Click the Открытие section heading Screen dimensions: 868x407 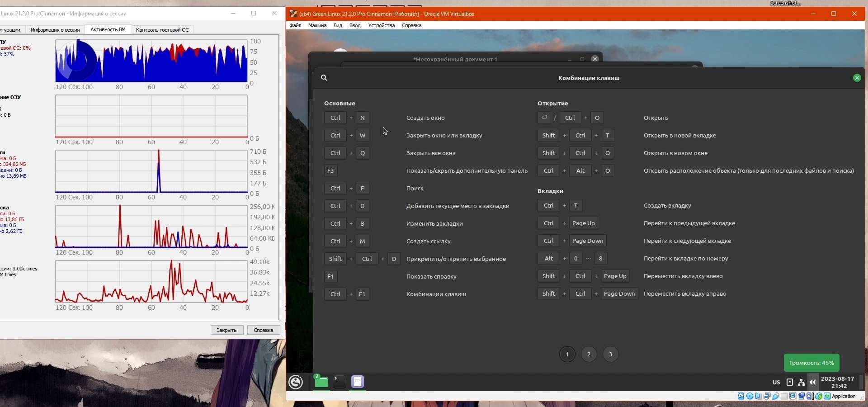pos(552,104)
